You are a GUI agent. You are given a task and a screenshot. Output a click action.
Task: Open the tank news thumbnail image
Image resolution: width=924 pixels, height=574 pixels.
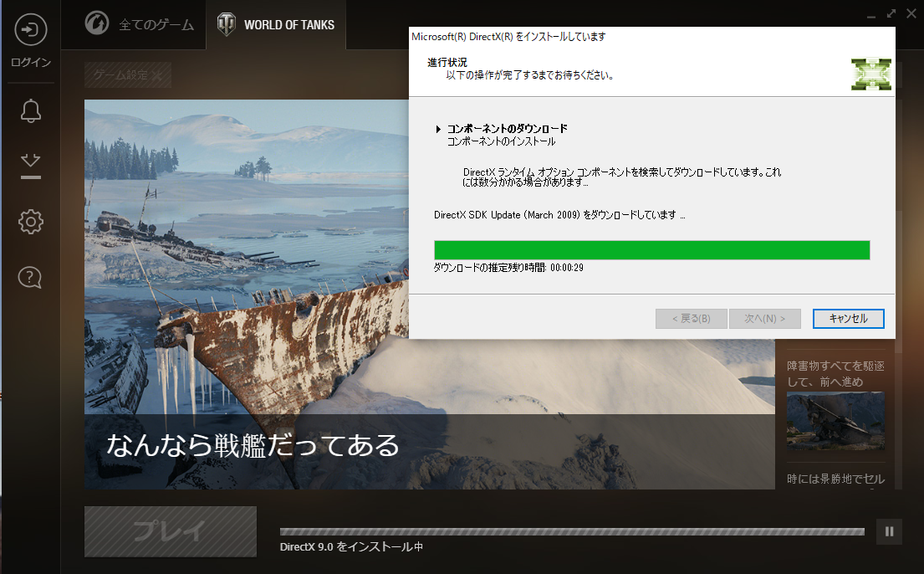click(835, 421)
